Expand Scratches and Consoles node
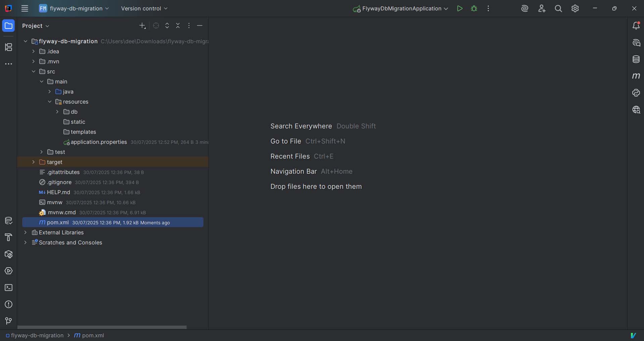The width and height of the screenshot is (644, 341). click(26, 242)
